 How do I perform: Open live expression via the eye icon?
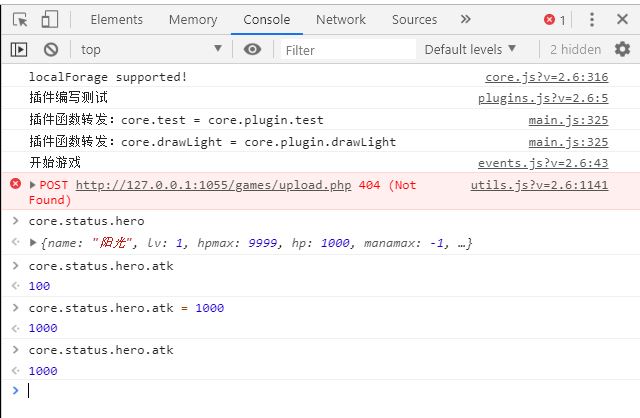(252, 49)
